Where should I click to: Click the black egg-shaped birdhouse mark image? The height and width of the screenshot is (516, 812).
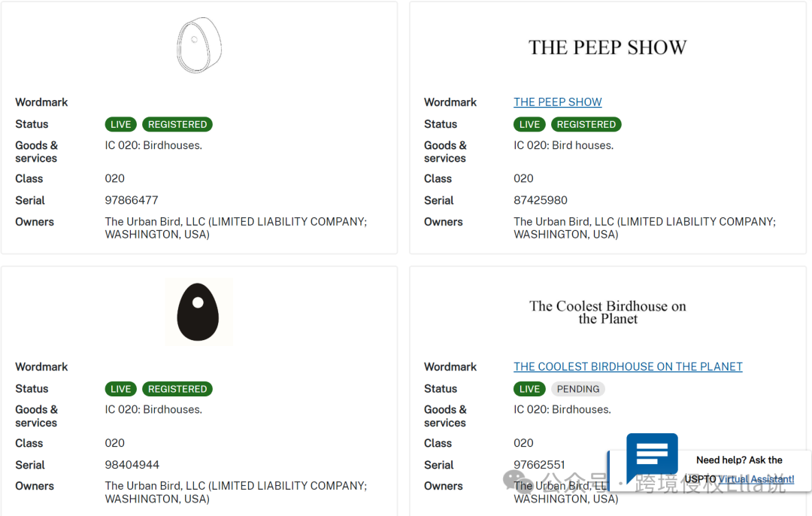point(198,311)
